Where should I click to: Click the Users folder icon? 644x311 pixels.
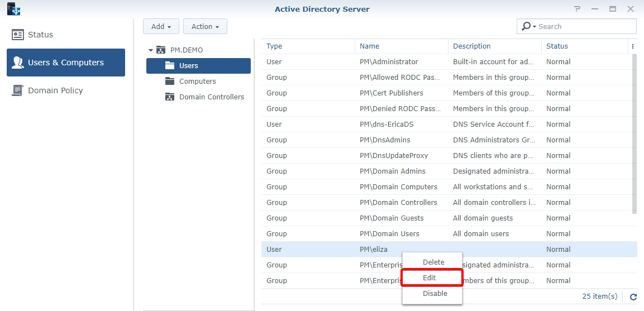170,66
